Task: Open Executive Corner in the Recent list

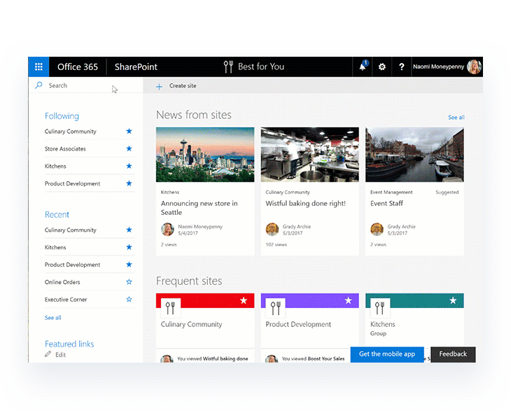Action: [66, 300]
